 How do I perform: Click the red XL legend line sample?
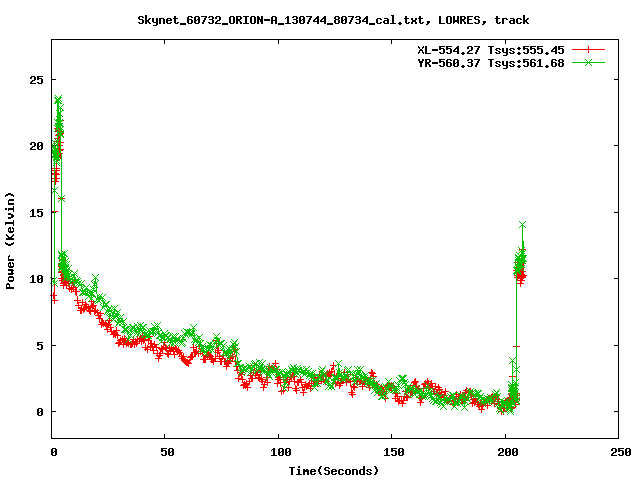[x=588, y=50]
